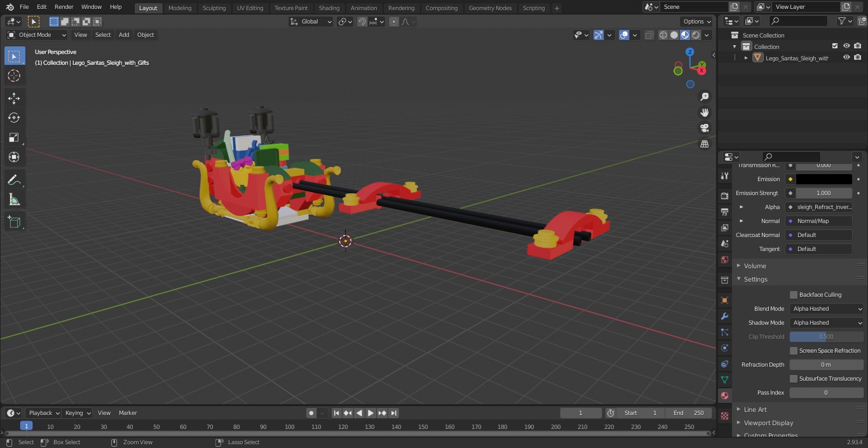Toggle viewport overlays button
The width and height of the screenshot is (868, 448).
pyautogui.click(x=624, y=35)
